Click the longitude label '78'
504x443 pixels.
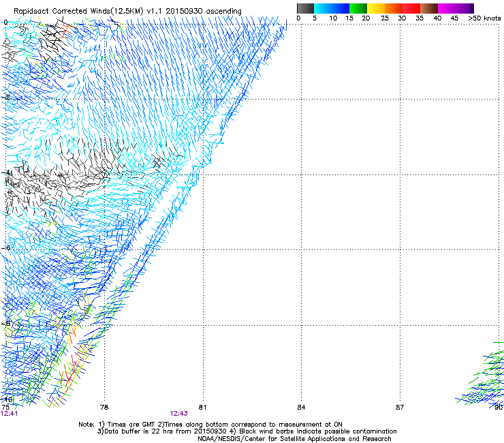104,408
